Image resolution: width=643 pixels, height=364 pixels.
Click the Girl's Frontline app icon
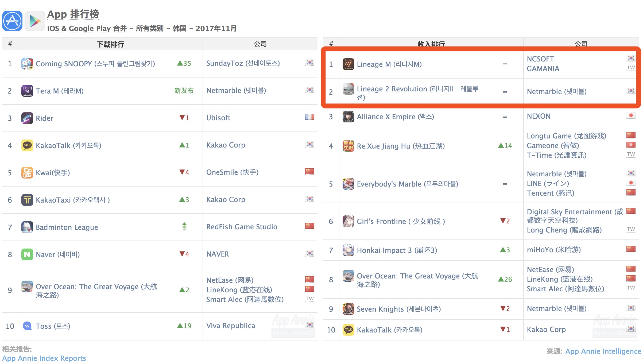[x=348, y=221]
